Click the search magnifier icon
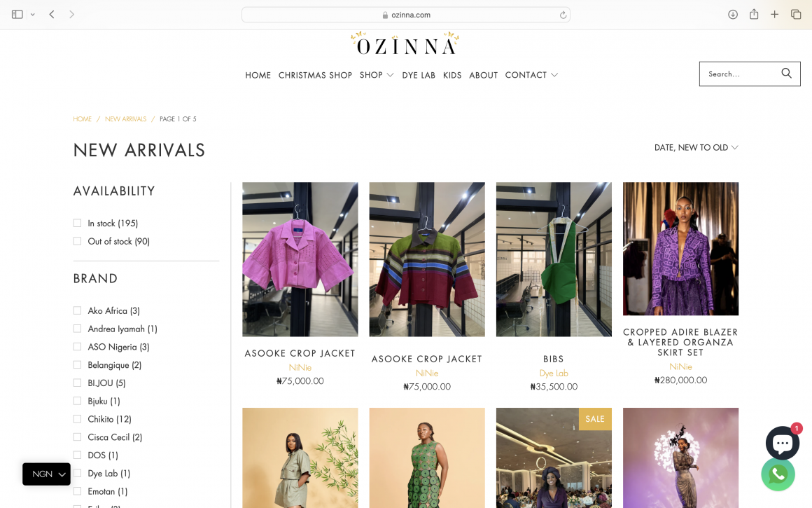Viewport: 812px width, 508px height. (786, 74)
